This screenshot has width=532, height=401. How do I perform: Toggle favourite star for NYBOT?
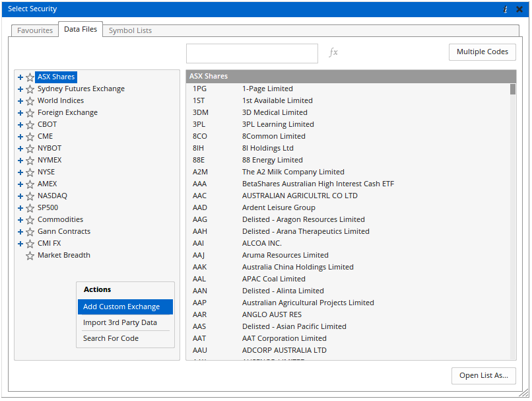coord(30,149)
